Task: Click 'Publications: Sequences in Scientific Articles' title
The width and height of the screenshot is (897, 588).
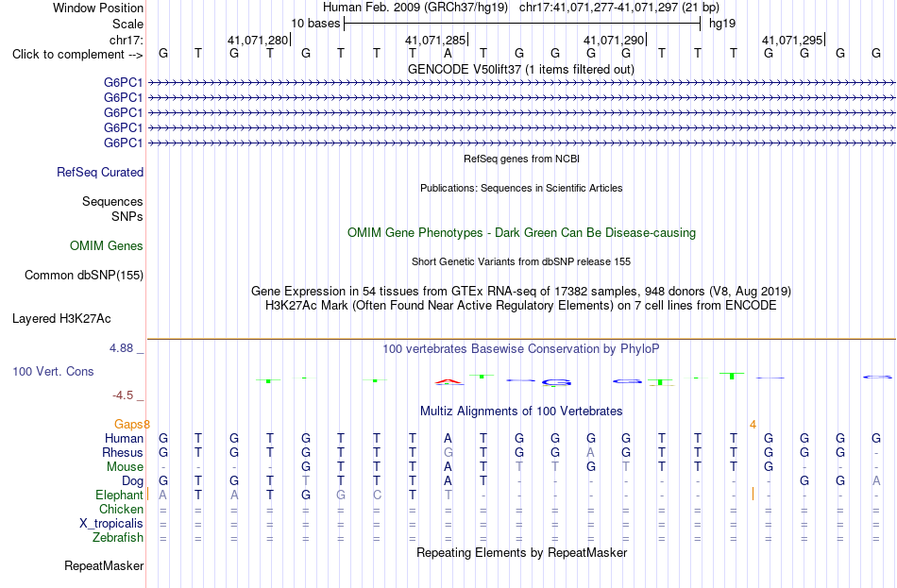Action: click(521, 188)
